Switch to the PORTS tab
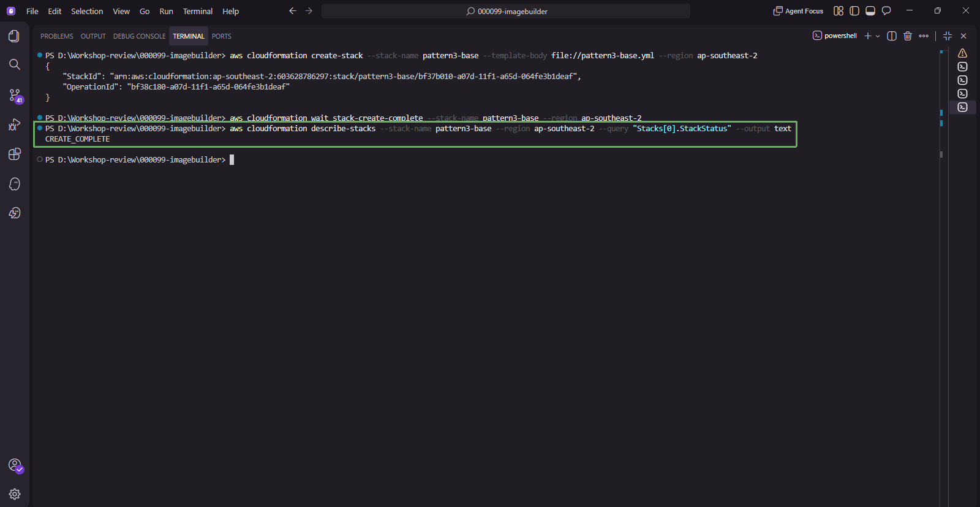980x507 pixels. (222, 36)
